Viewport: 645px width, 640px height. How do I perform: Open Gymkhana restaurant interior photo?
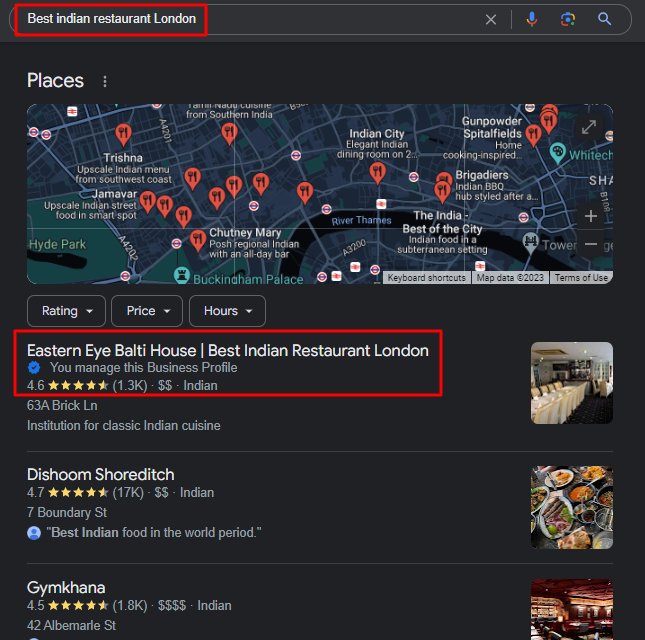pyautogui.click(x=572, y=610)
